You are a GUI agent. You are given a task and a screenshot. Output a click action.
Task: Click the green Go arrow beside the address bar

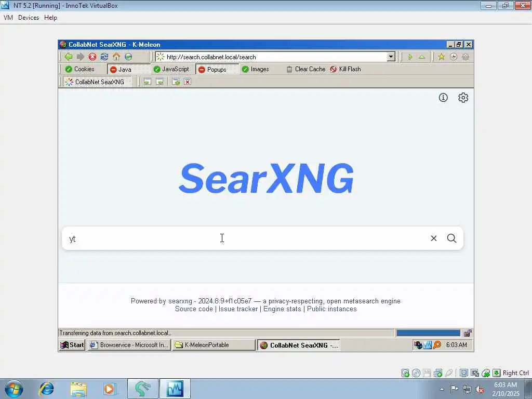coord(410,57)
